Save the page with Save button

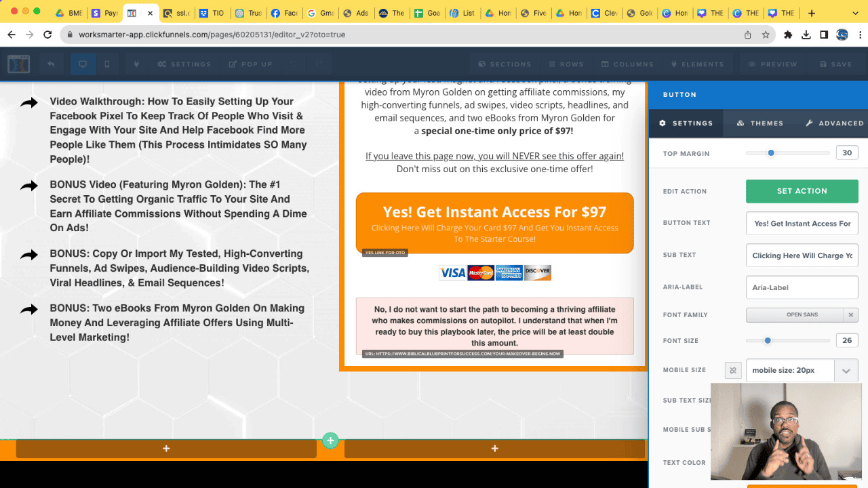coord(835,64)
